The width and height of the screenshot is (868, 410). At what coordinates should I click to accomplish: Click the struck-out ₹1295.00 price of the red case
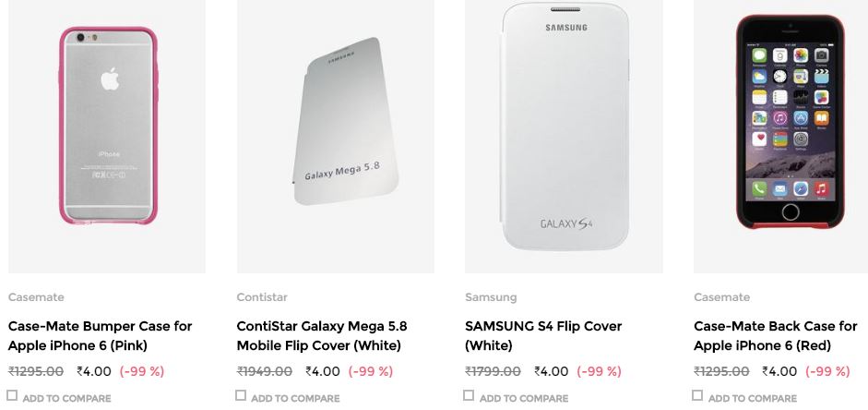[x=721, y=371]
